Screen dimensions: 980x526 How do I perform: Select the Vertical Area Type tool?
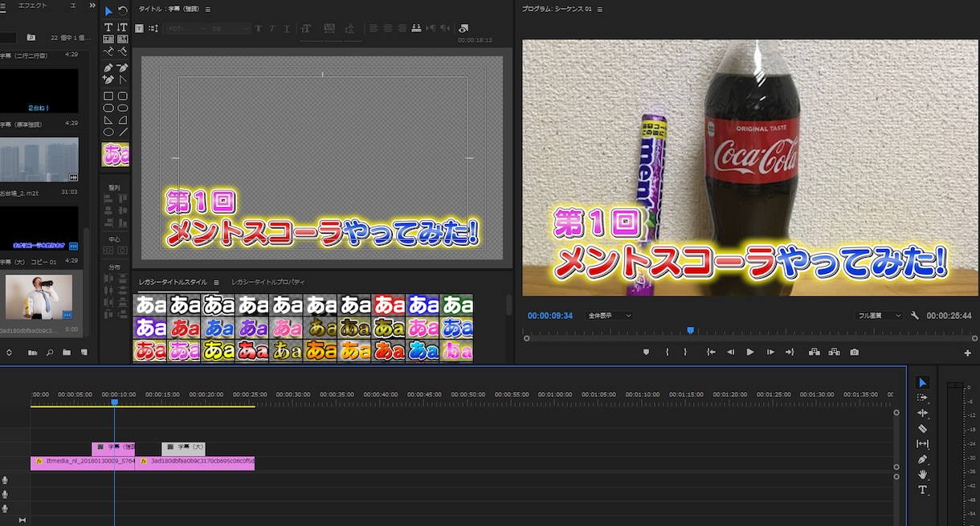tap(123, 39)
